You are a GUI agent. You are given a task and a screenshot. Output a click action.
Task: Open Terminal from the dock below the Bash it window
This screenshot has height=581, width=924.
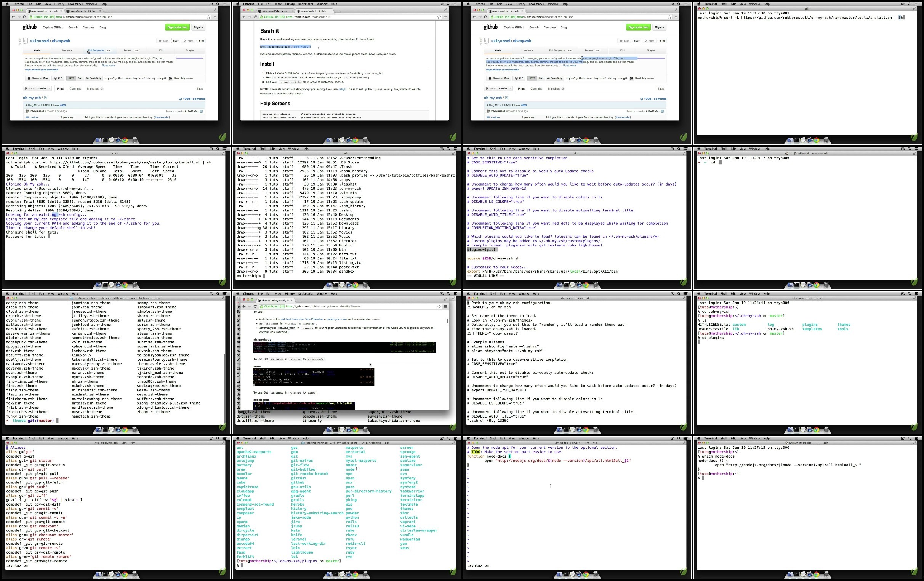pyautogui.click(x=336, y=140)
